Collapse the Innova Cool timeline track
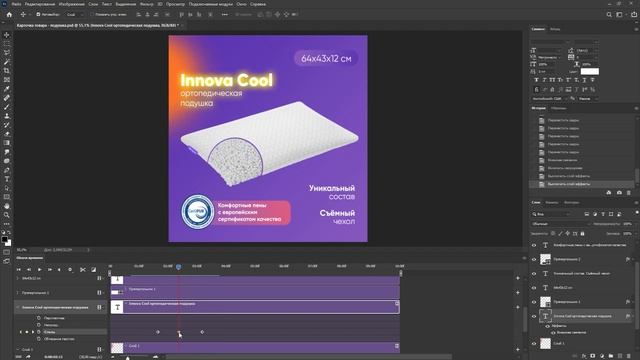 tap(18, 307)
